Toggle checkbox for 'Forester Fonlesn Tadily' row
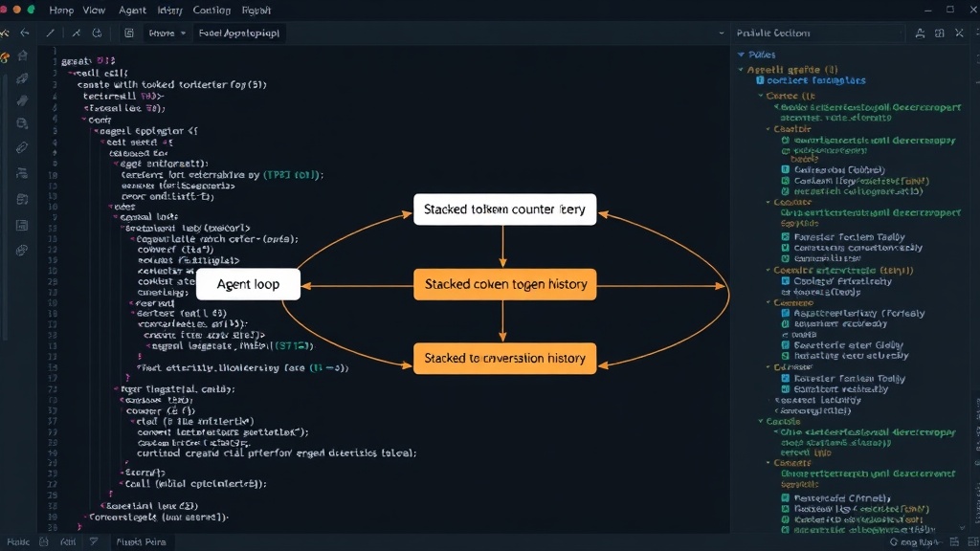The width and height of the screenshot is (980, 551). [786, 378]
